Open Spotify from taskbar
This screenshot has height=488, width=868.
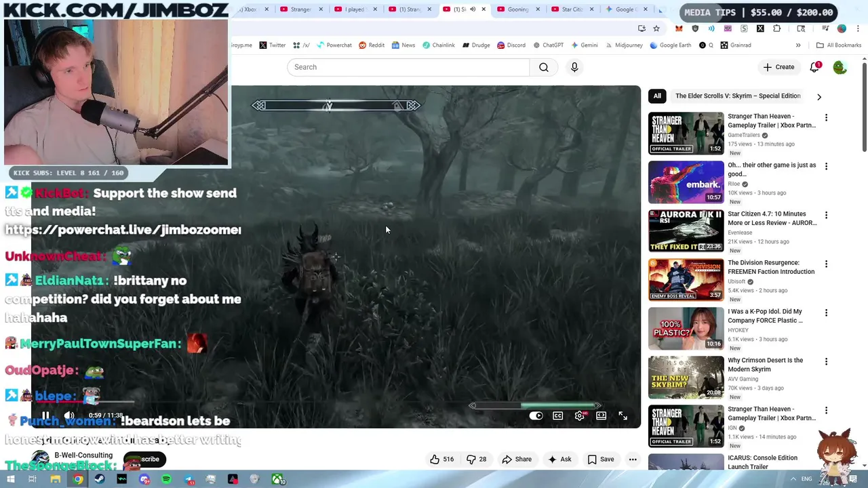click(166, 479)
